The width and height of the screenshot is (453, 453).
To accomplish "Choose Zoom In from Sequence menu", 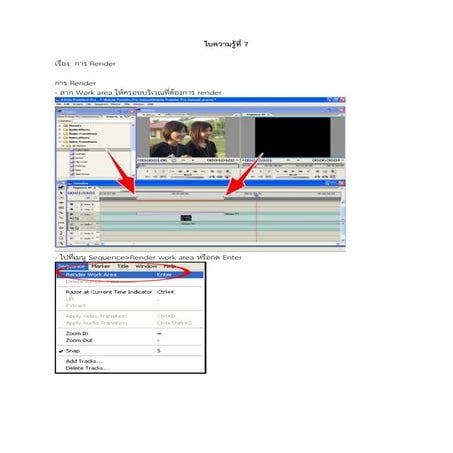I will 130,333.
